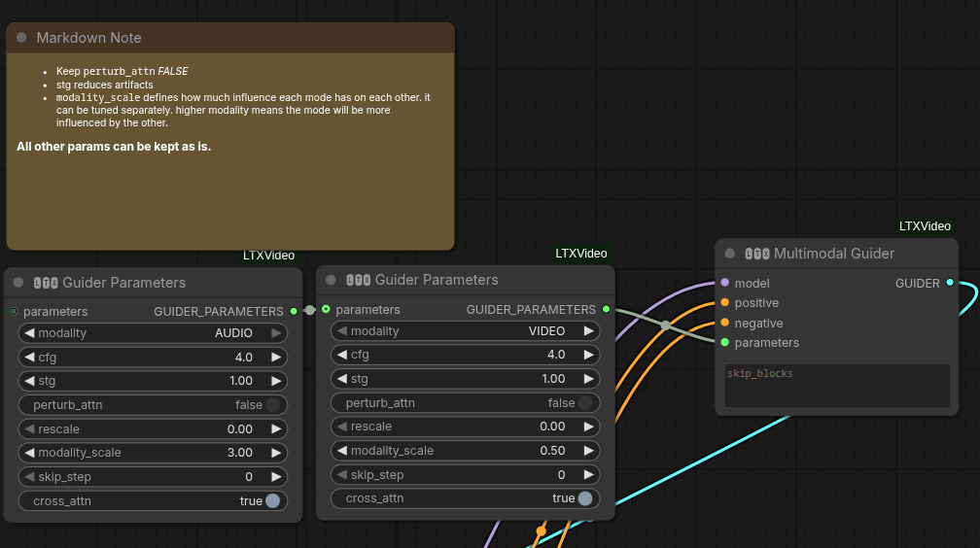
Task: Open the AUDIO modality combo value
Action: point(233,333)
